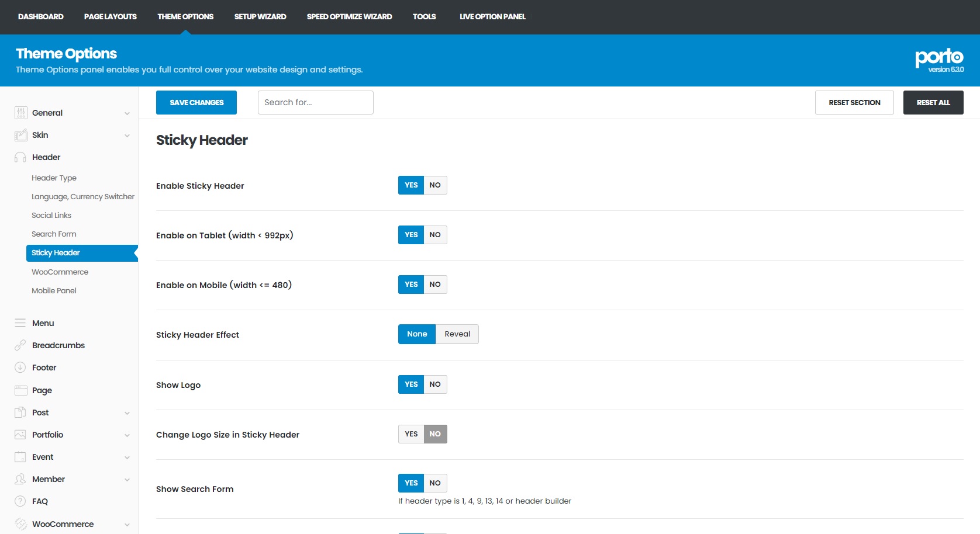Image resolution: width=980 pixels, height=534 pixels.
Task: Click the FAQ question mark icon
Action: point(20,501)
